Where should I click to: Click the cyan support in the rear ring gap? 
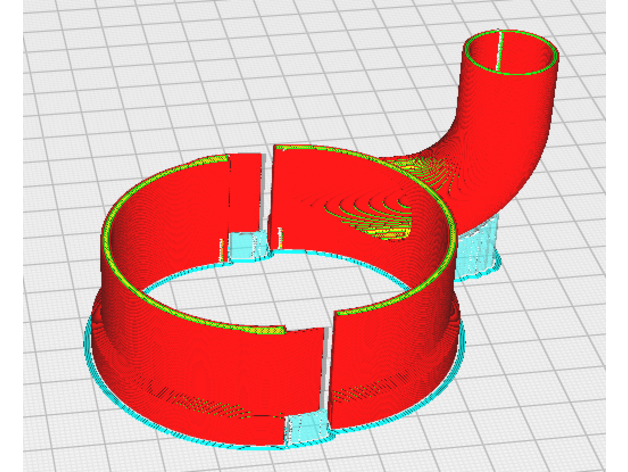point(243,245)
